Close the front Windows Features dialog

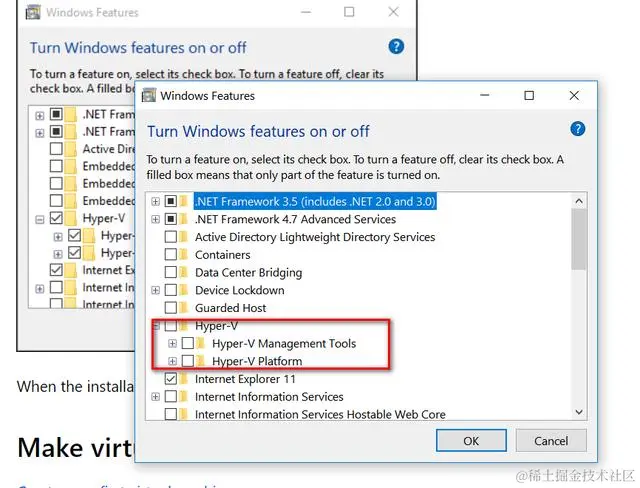(x=574, y=95)
